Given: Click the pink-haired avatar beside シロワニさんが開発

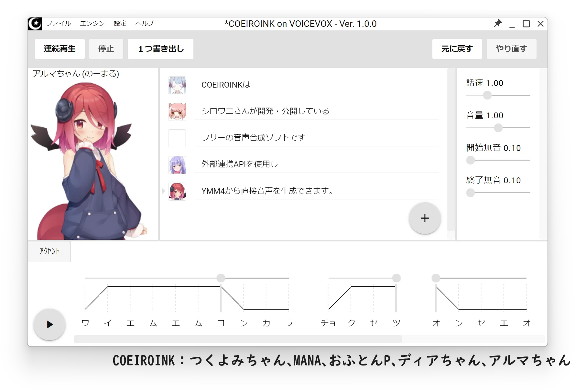Looking at the screenshot, I should click(177, 111).
